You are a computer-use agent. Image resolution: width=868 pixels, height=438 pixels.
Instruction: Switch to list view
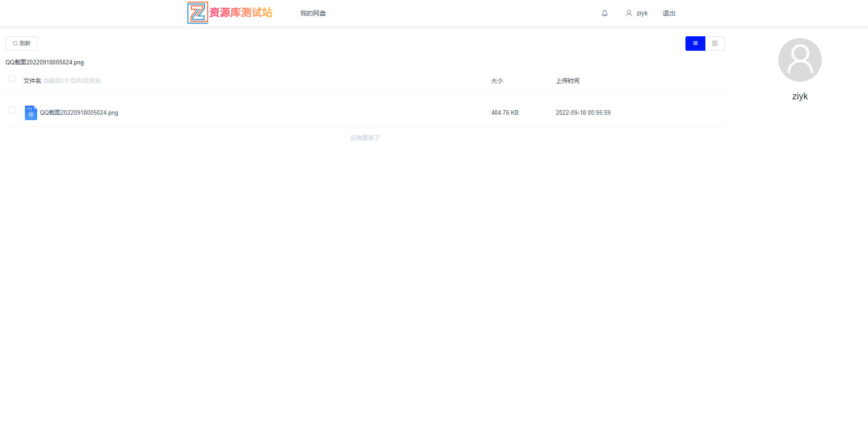pyautogui.click(x=695, y=44)
